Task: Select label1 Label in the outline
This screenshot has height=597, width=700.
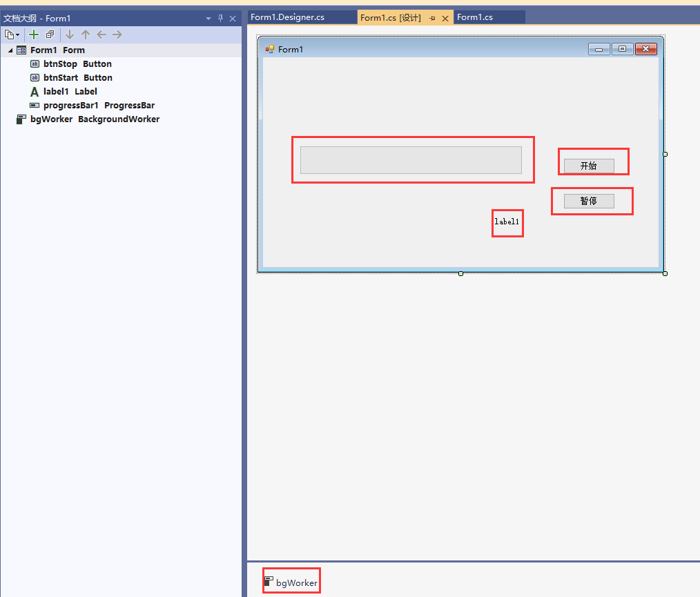Action: coord(70,92)
